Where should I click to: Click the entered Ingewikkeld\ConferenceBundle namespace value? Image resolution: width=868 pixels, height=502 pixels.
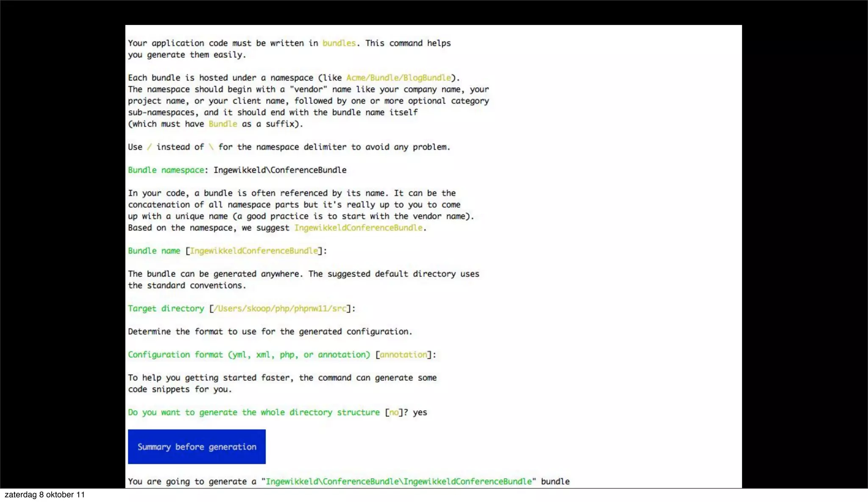(x=280, y=170)
